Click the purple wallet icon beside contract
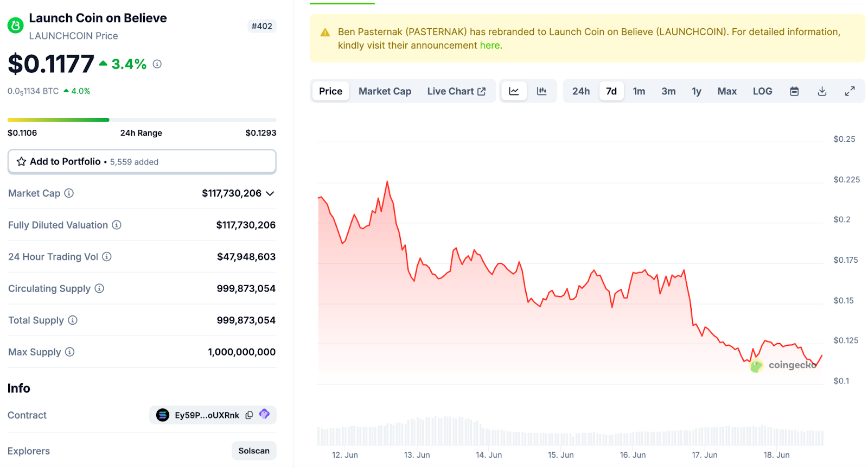 coord(264,414)
